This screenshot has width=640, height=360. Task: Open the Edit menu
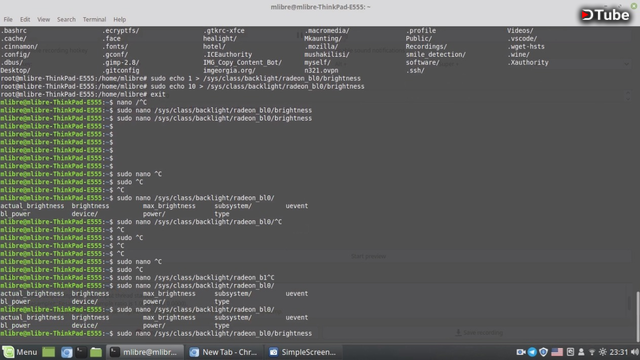[25, 19]
